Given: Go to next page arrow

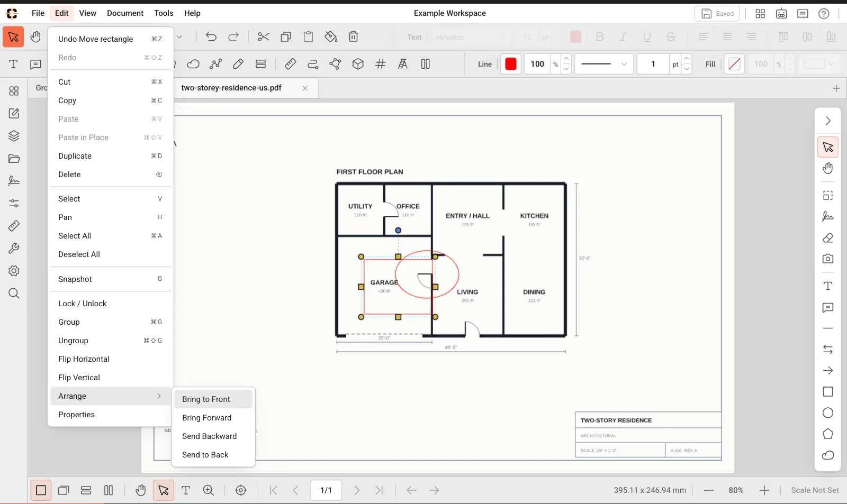Looking at the screenshot, I should [x=357, y=490].
